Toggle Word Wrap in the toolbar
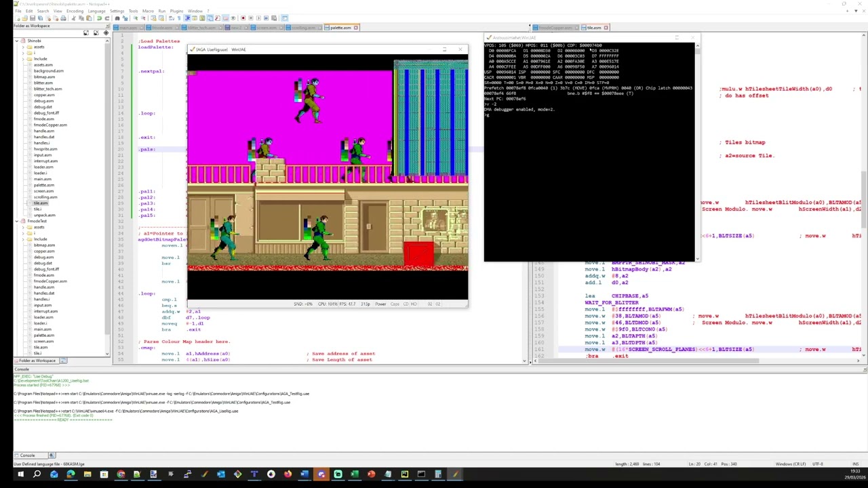 coord(172,18)
